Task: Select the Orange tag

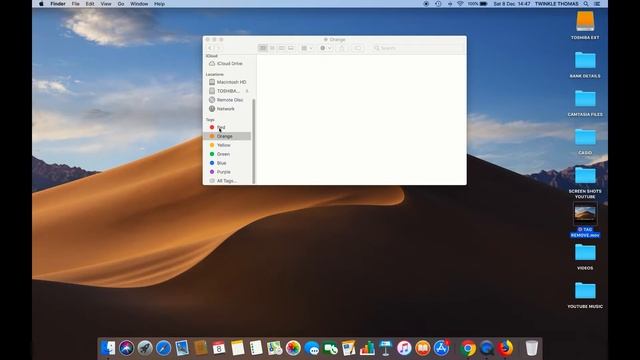Action: coord(228,136)
